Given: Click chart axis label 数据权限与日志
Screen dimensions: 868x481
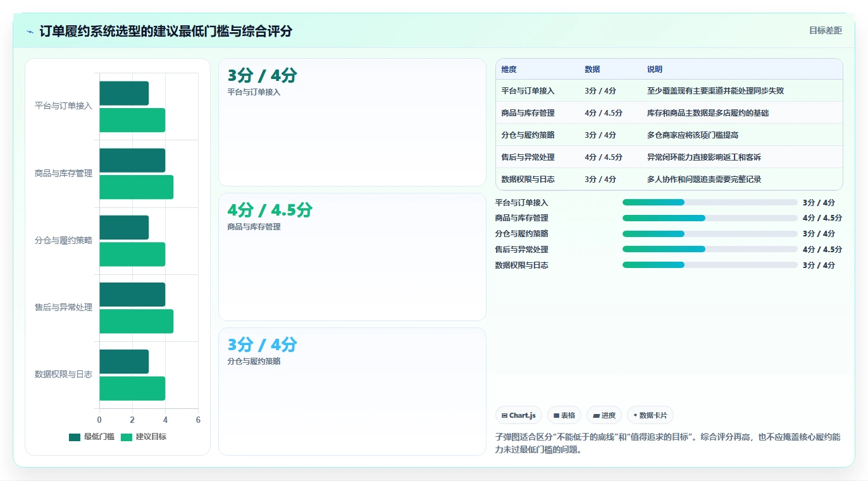Looking at the screenshot, I should coord(63,374).
